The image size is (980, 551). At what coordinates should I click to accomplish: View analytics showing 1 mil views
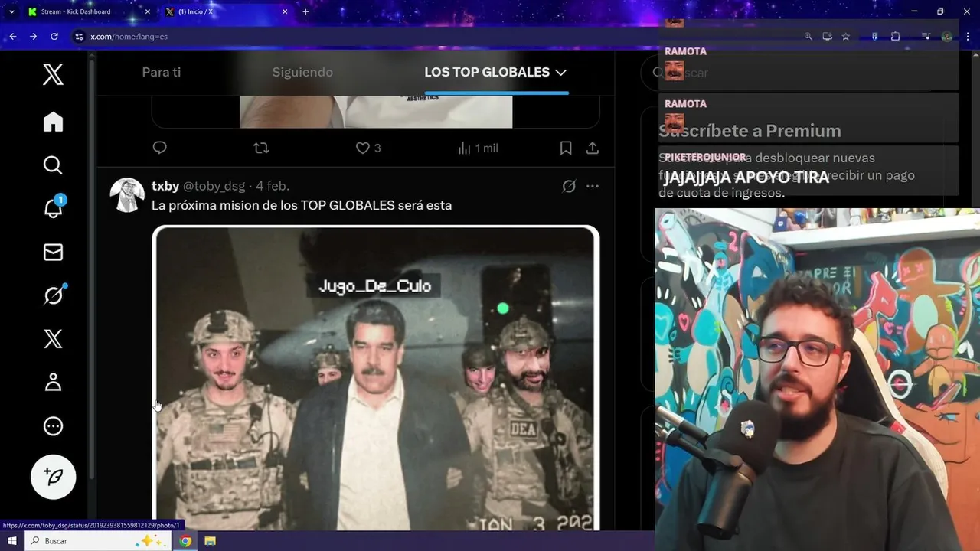(x=478, y=148)
